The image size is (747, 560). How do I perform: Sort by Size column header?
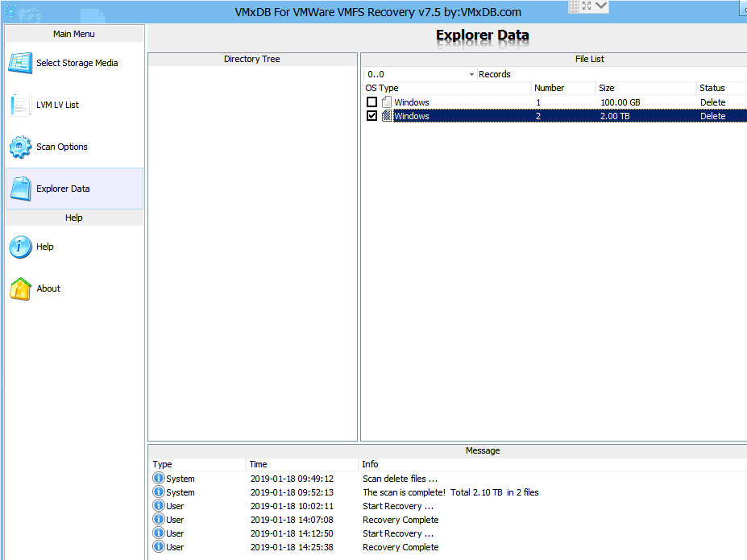[645, 88]
